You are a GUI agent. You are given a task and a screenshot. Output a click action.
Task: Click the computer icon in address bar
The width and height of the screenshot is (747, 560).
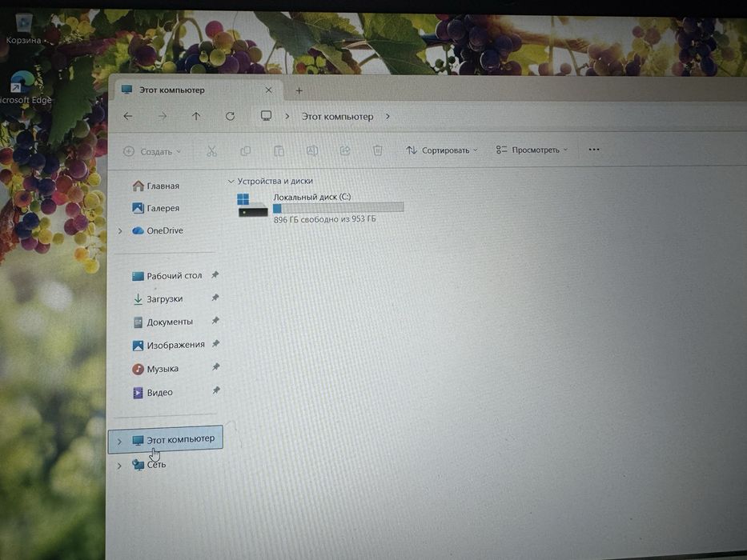point(266,116)
